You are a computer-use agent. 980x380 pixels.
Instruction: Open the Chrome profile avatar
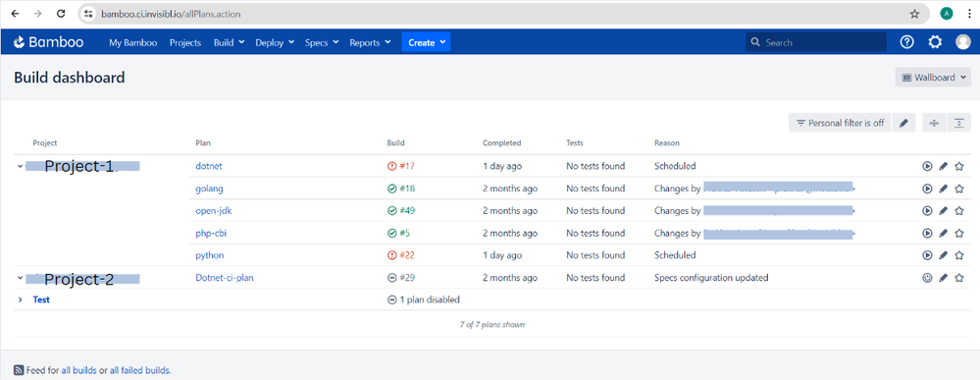(x=947, y=13)
